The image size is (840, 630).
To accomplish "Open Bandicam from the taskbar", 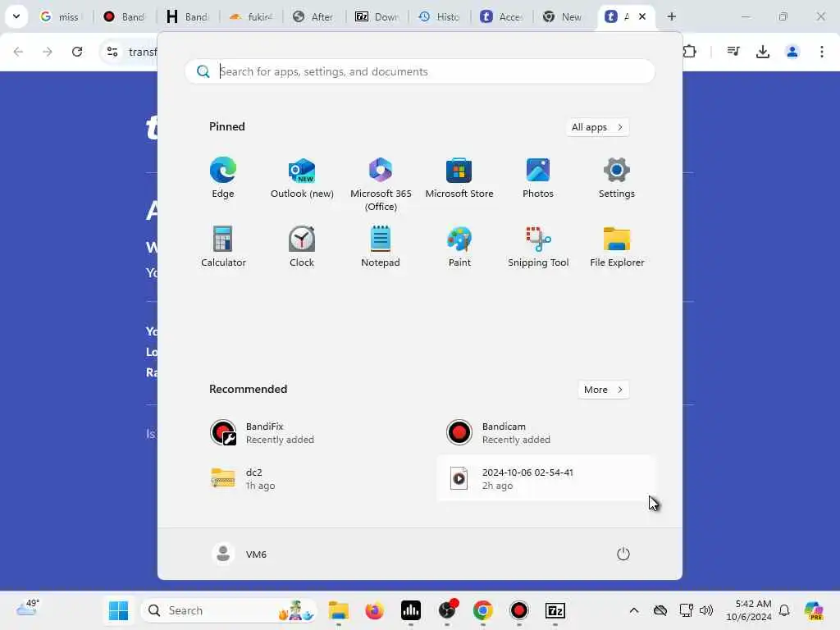I will pos(518,610).
